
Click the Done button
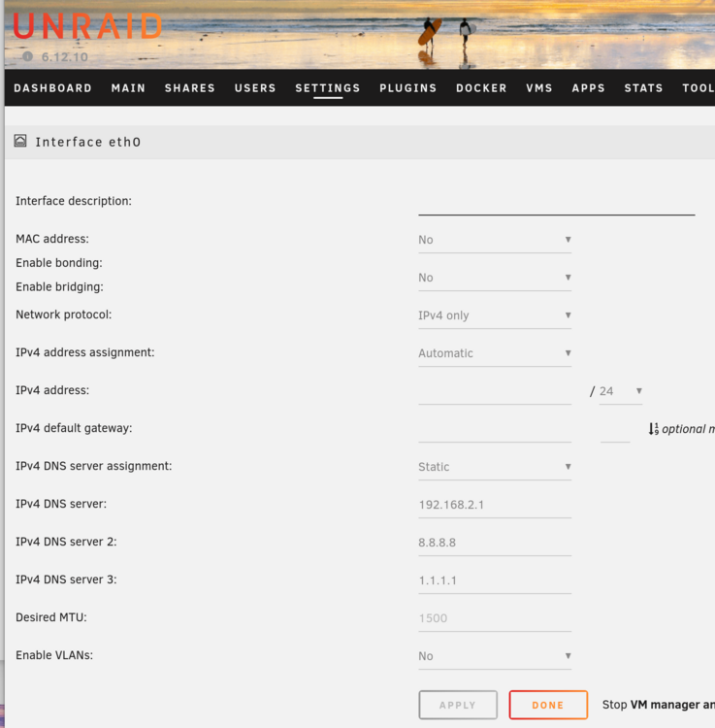pyautogui.click(x=548, y=705)
